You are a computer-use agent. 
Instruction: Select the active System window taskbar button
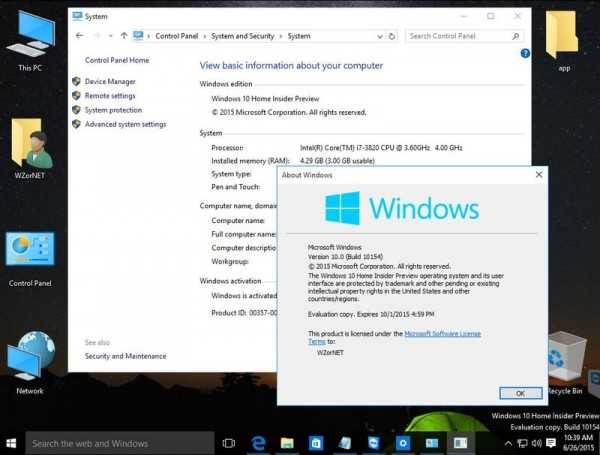click(x=460, y=443)
